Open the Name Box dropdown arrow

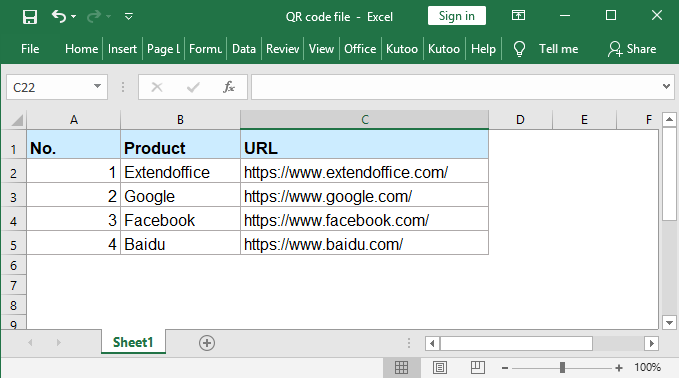tap(97, 87)
